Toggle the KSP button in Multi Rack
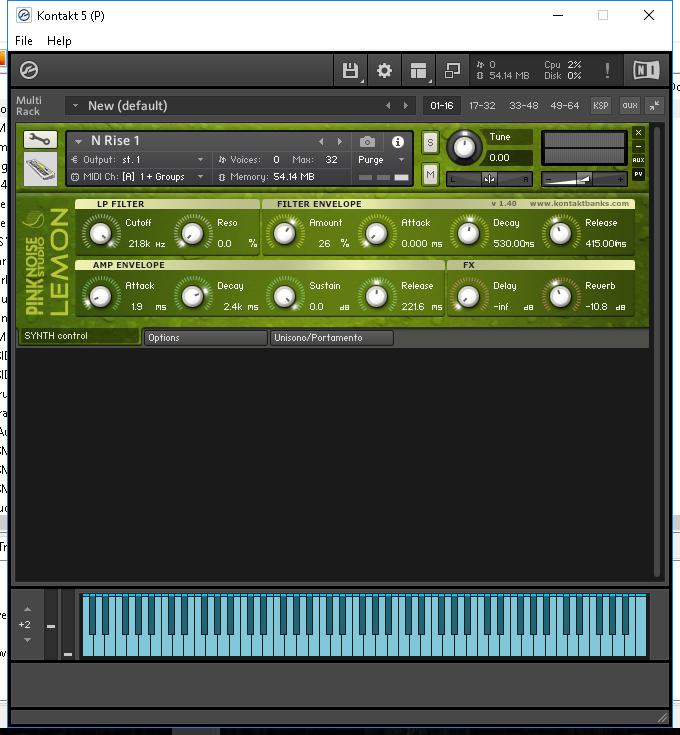 pos(600,105)
